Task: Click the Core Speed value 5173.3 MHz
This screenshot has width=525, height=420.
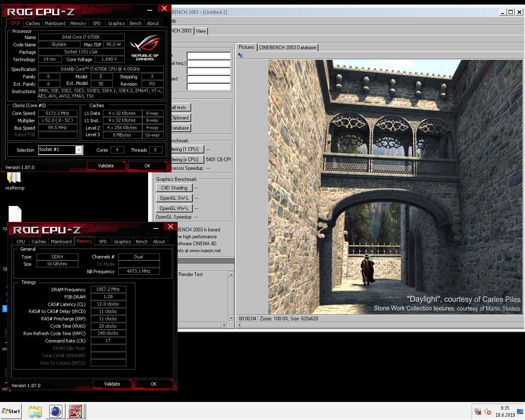Action: click(58, 113)
